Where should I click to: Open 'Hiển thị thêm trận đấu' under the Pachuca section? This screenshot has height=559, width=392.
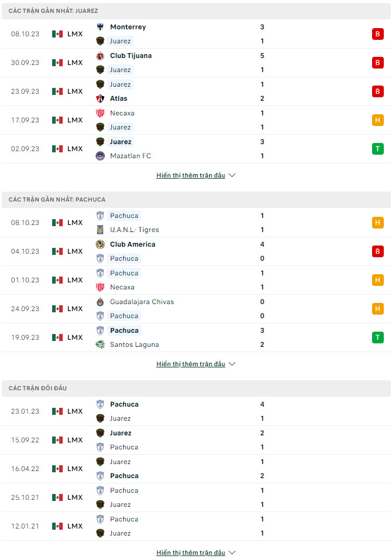point(190,364)
